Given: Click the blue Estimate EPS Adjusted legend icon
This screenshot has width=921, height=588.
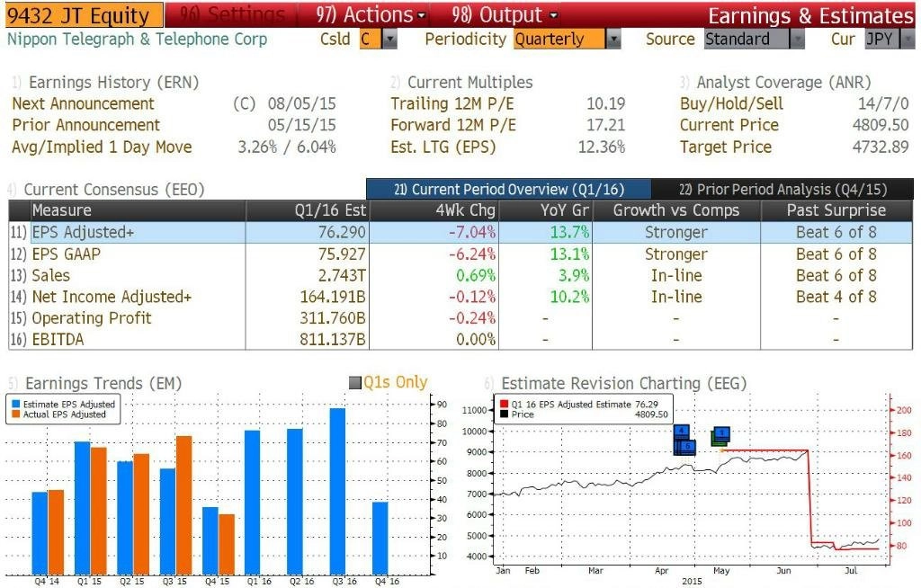Looking at the screenshot, I should 16,405.
